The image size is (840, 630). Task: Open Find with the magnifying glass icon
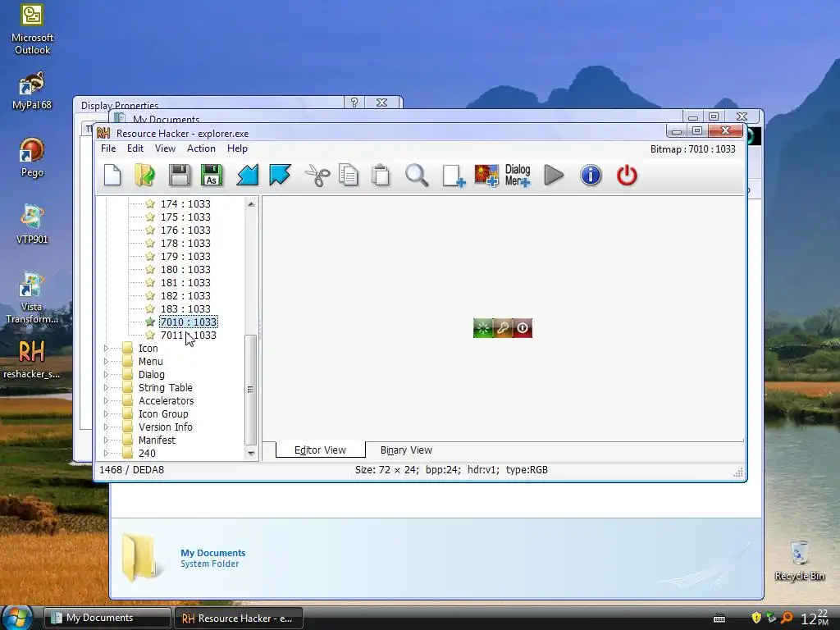pos(417,176)
